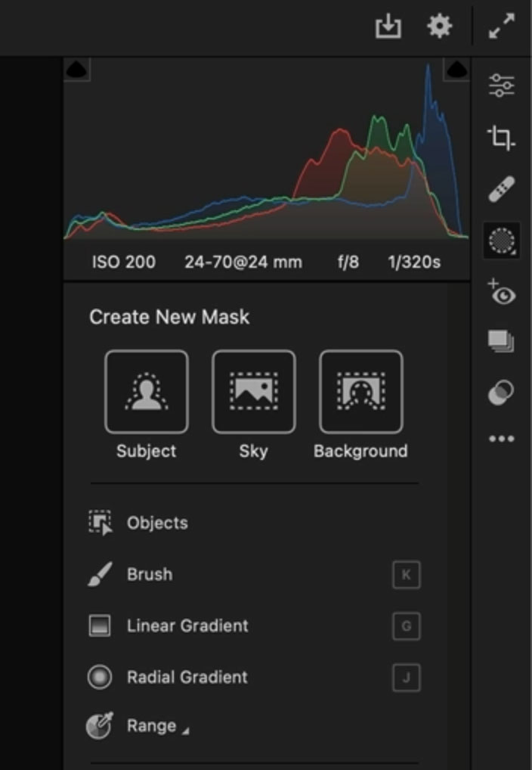Click the G shortcut badge
The width and height of the screenshot is (532, 770).
407,626
